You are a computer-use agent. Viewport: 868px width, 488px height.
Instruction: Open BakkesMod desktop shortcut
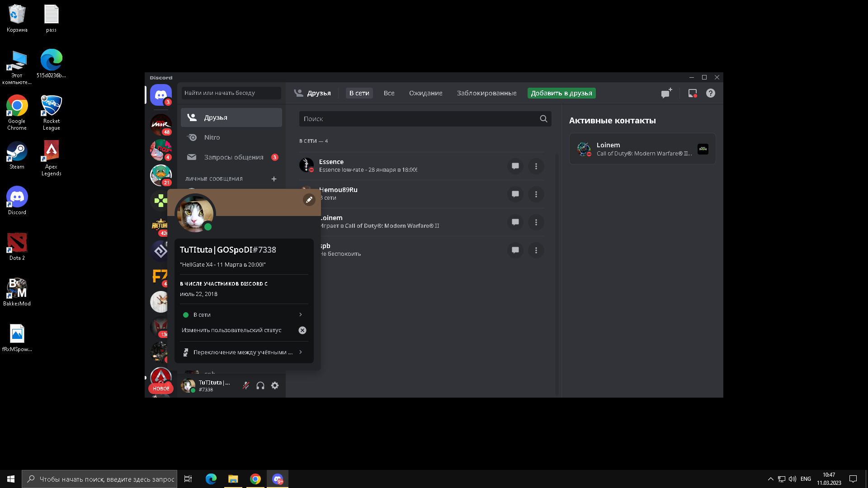(x=17, y=292)
